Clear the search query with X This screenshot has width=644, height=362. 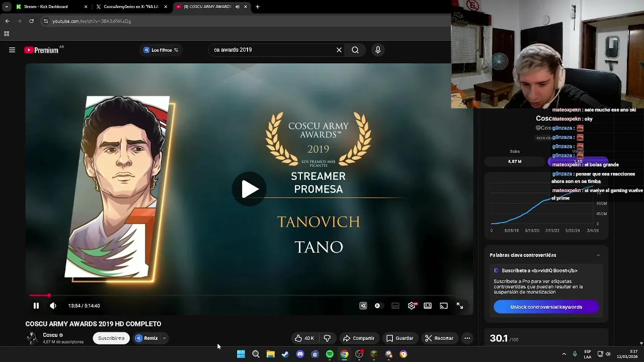[339, 50]
